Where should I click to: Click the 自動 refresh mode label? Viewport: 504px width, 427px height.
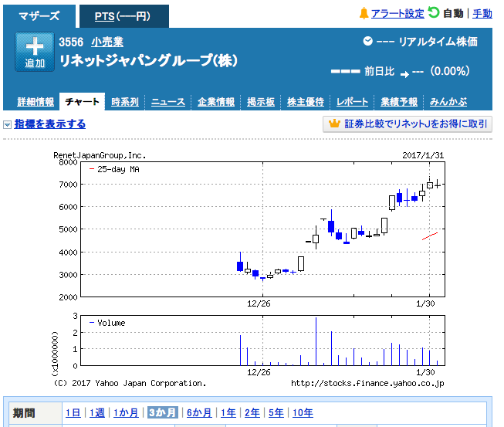(x=453, y=13)
